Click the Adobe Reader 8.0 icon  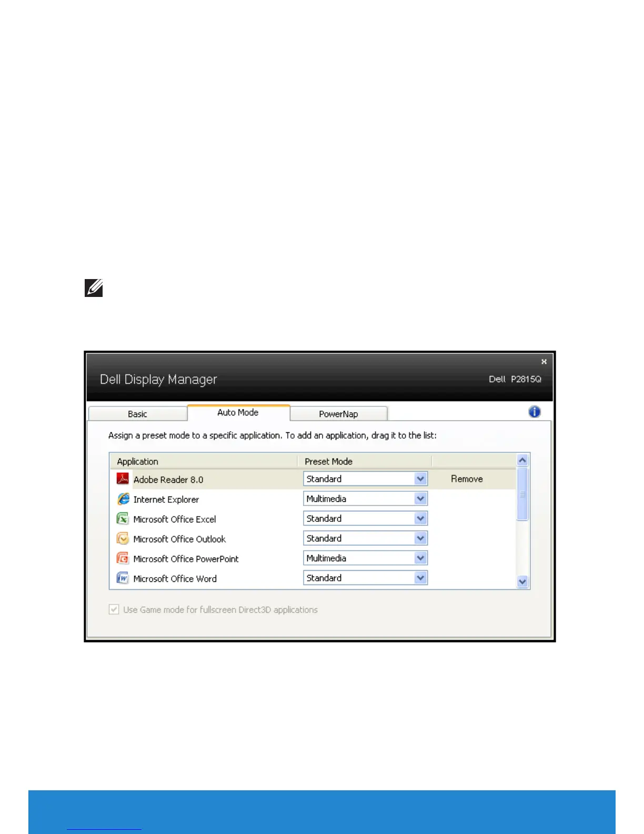[123, 479]
